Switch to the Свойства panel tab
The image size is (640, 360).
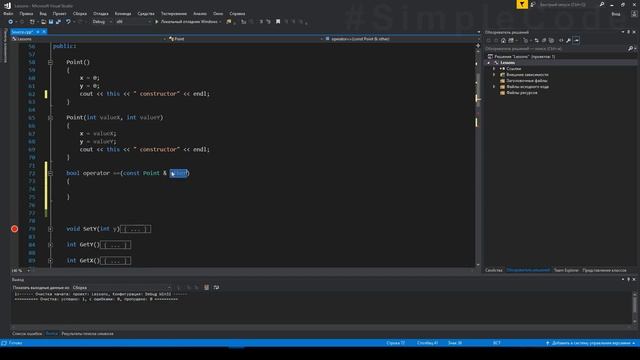tap(494, 270)
